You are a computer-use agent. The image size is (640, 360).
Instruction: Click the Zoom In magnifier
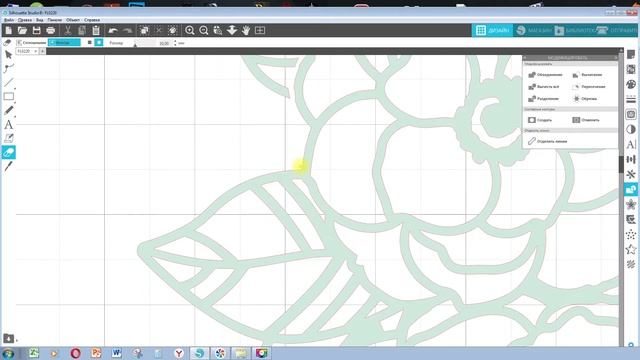189,30
